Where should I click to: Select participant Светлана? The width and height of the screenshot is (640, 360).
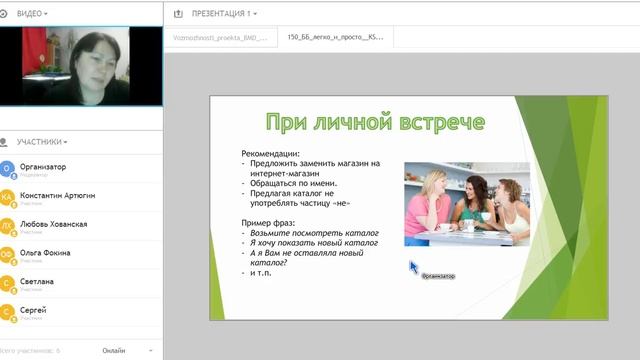[x=81, y=283]
